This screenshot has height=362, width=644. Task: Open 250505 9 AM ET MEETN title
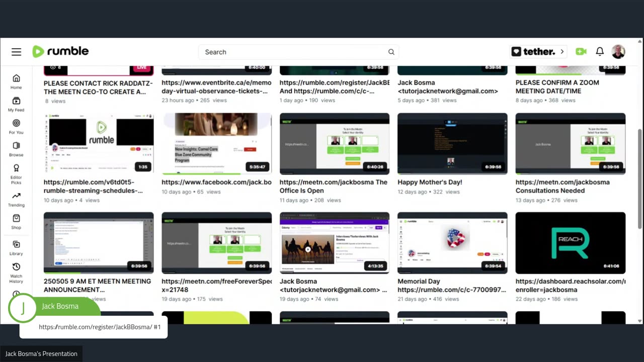(97, 285)
